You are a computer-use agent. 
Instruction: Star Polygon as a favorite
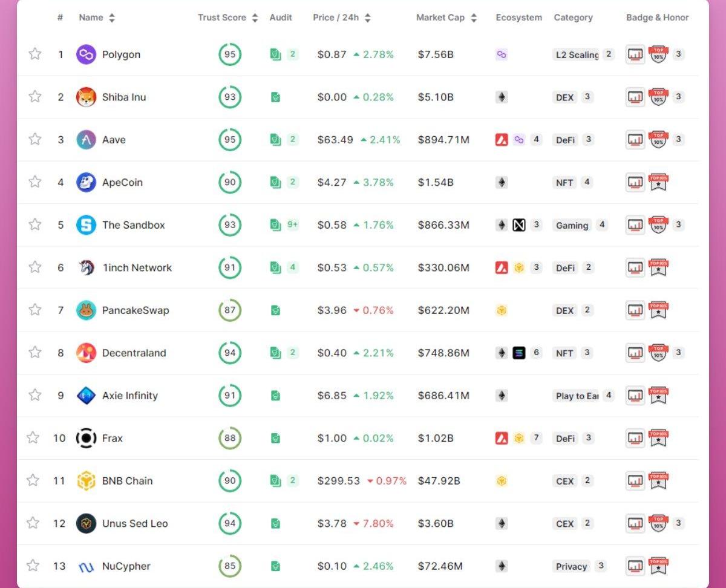(35, 54)
